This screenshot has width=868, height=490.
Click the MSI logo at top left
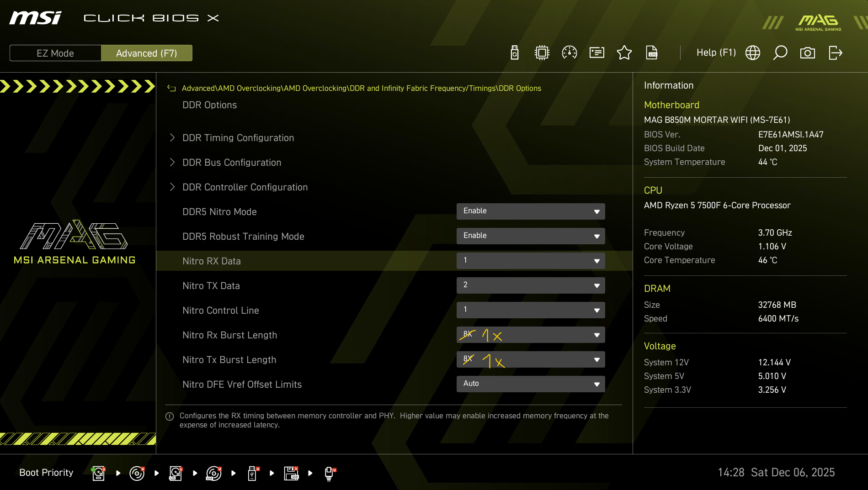[x=36, y=18]
